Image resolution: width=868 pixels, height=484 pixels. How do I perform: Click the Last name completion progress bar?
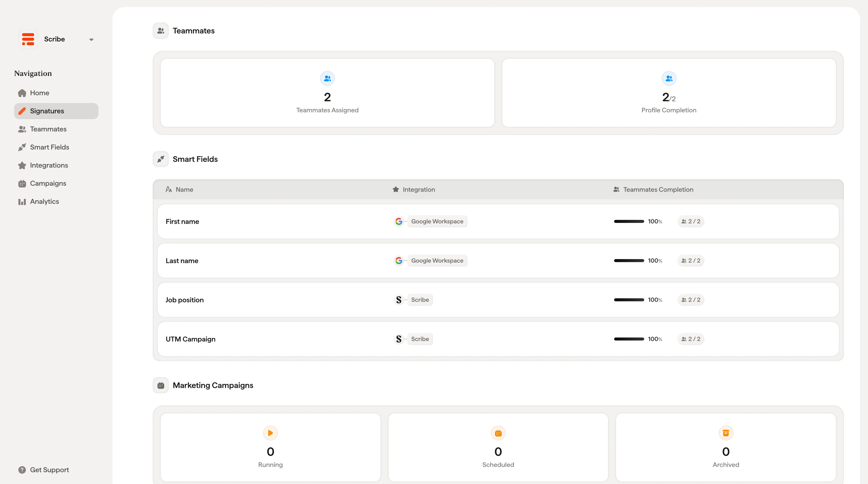629,261
